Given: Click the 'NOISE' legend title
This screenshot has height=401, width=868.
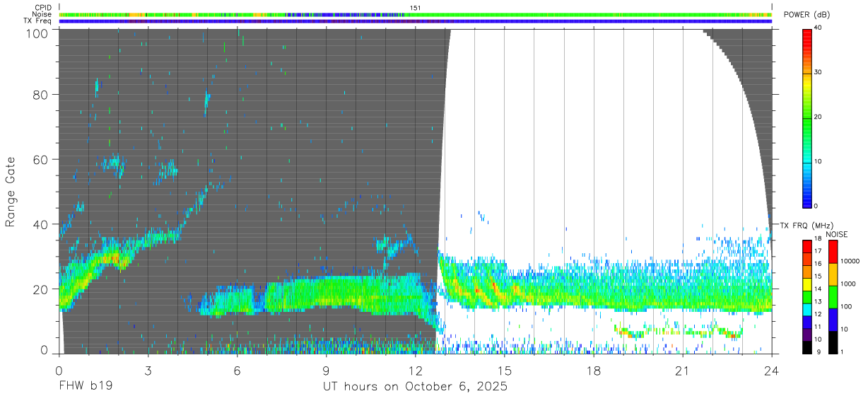Looking at the screenshot, I should click(837, 234).
